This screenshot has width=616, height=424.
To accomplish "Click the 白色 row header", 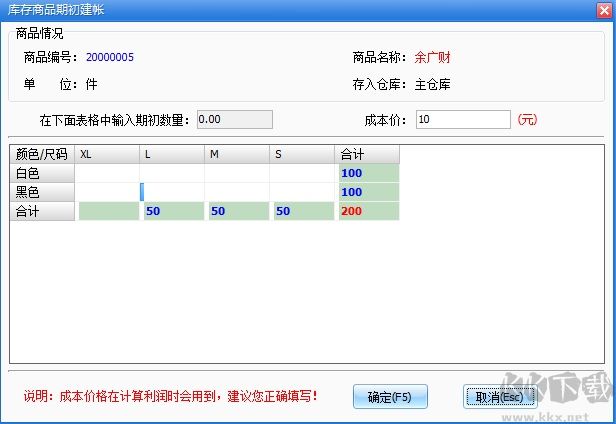I will [x=42, y=173].
